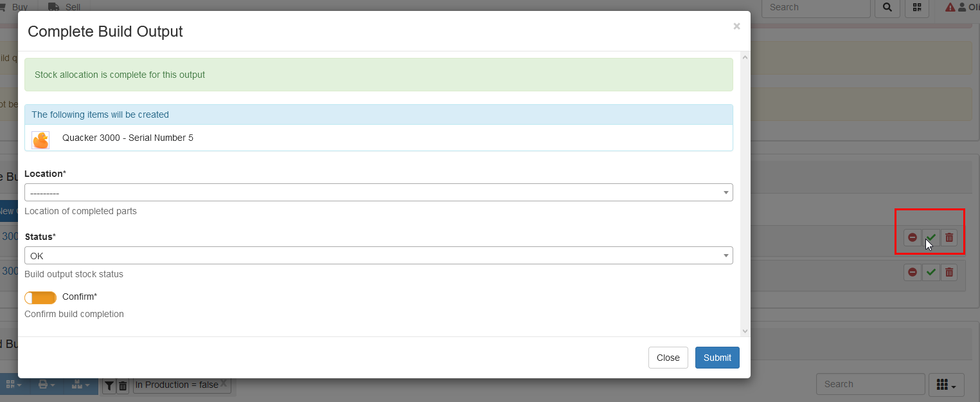Delete the first build output row

[x=949, y=237]
